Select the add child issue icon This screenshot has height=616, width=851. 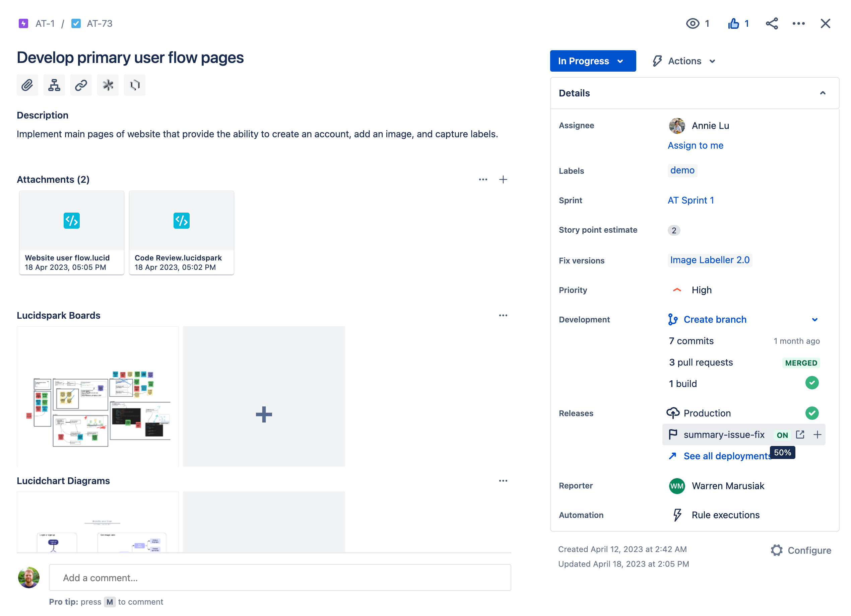pyautogui.click(x=54, y=85)
